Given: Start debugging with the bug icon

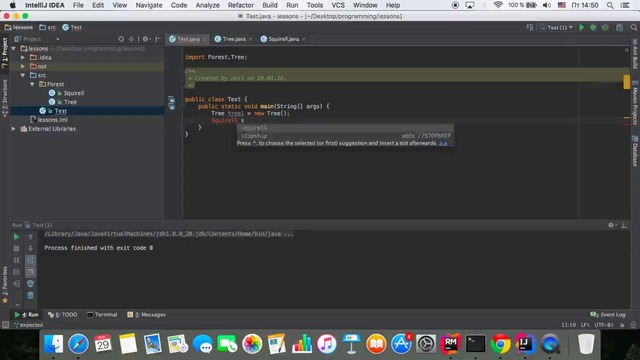Looking at the screenshot, I should [x=593, y=27].
